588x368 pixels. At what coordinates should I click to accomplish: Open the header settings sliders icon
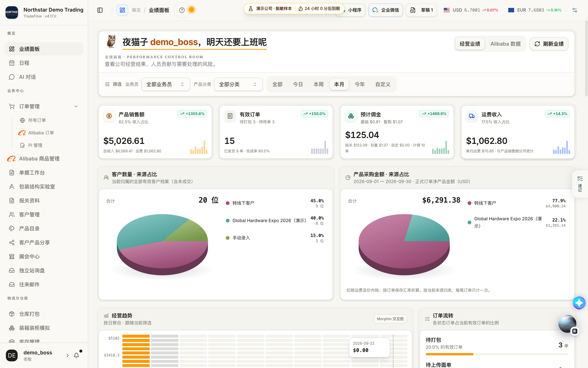pos(575,10)
